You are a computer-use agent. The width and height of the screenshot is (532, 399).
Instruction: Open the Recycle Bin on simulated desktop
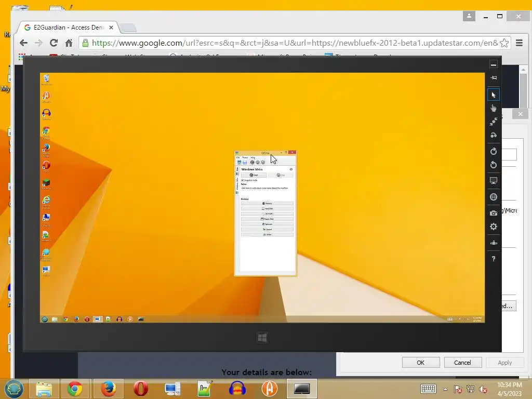coord(46,79)
